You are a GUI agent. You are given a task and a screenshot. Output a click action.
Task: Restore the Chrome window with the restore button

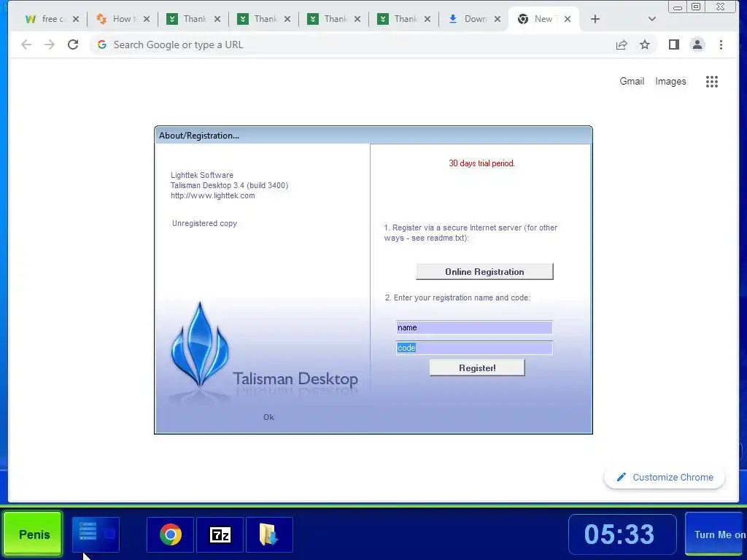coord(696,7)
